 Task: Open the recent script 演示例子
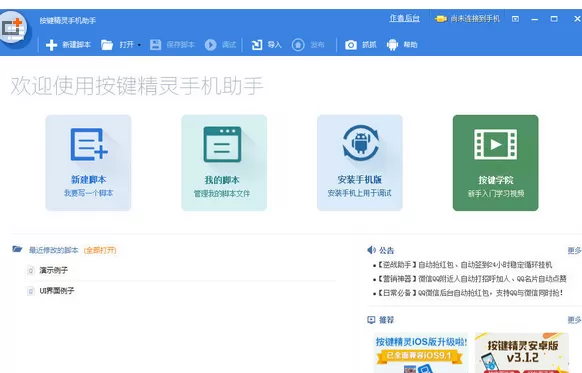(x=54, y=270)
